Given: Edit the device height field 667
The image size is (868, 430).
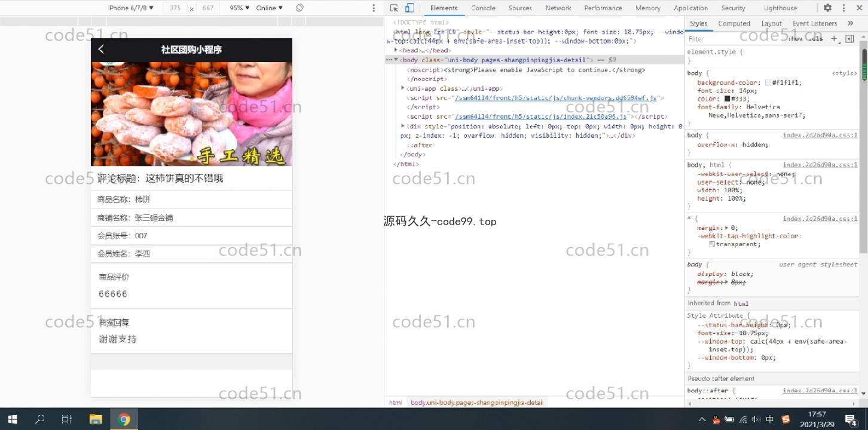Looking at the screenshot, I should [x=207, y=8].
